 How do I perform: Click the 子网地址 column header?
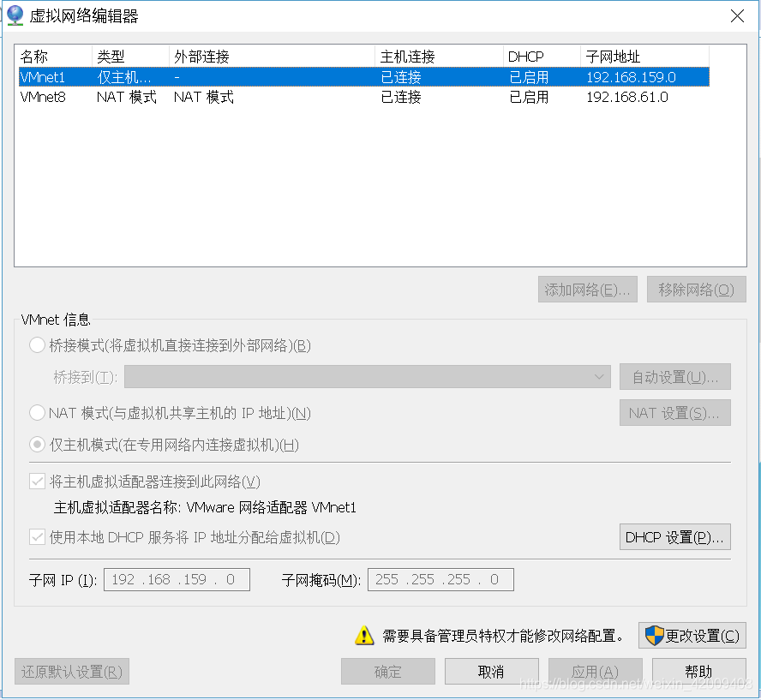(x=645, y=57)
